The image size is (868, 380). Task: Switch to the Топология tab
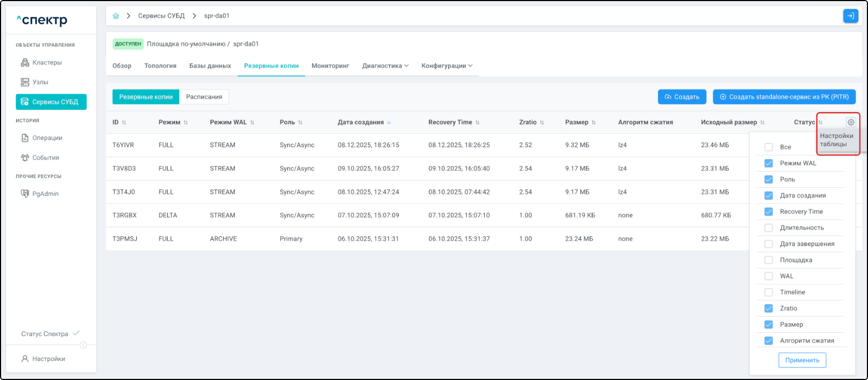(160, 66)
